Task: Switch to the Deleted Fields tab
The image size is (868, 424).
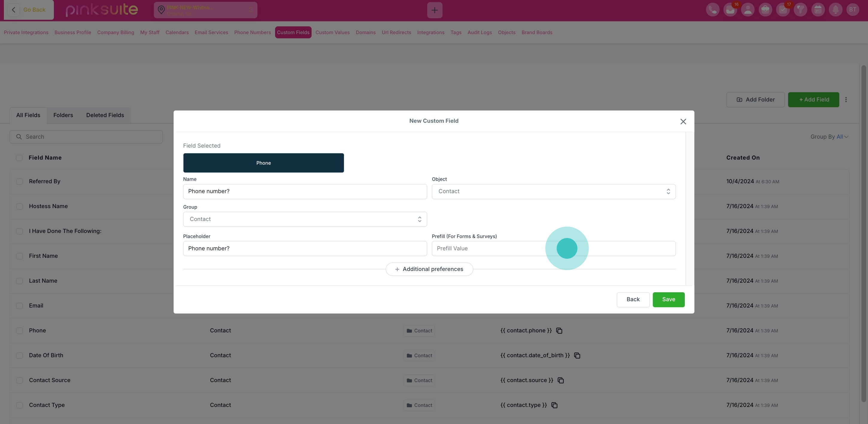Action: 105,115
